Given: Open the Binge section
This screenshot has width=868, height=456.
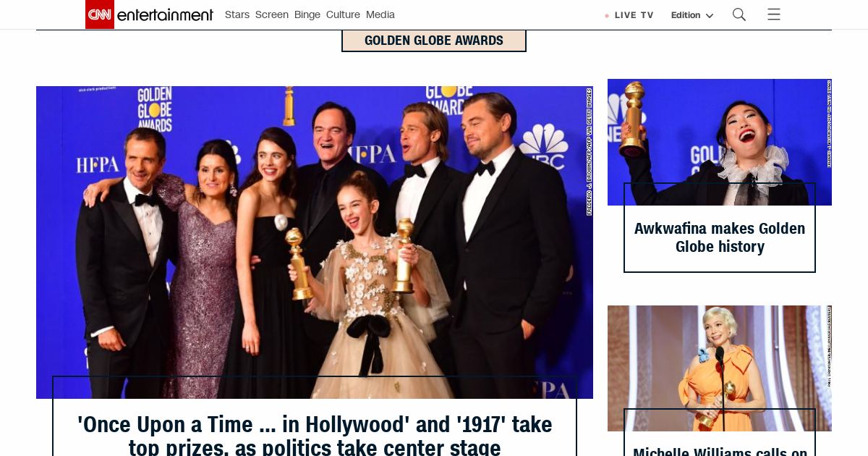Looking at the screenshot, I should coord(307,14).
